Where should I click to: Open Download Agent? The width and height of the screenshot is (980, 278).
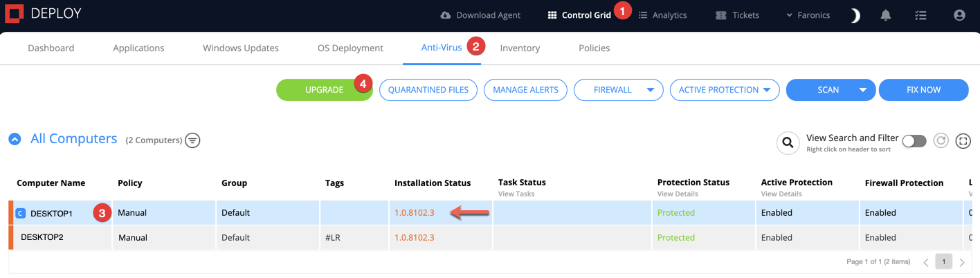click(x=480, y=15)
